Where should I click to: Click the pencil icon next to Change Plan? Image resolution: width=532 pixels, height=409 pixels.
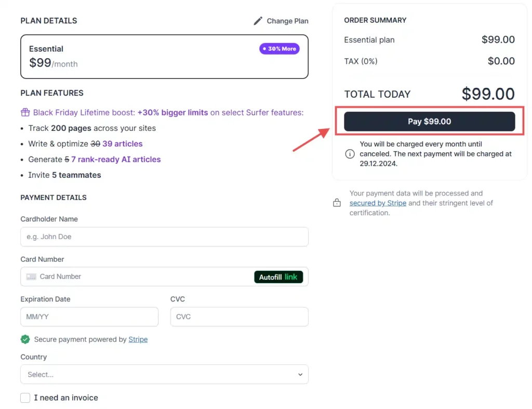(258, 21)
